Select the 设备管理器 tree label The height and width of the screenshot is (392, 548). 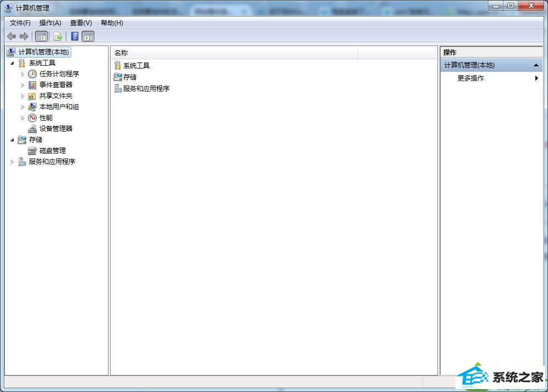click(x=56, y=129)
